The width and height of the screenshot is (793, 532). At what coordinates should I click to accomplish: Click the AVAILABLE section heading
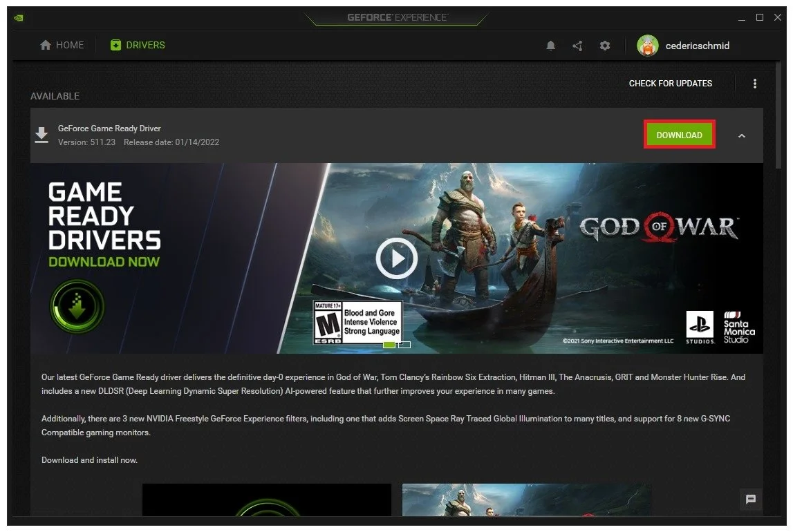coord(55,96)
